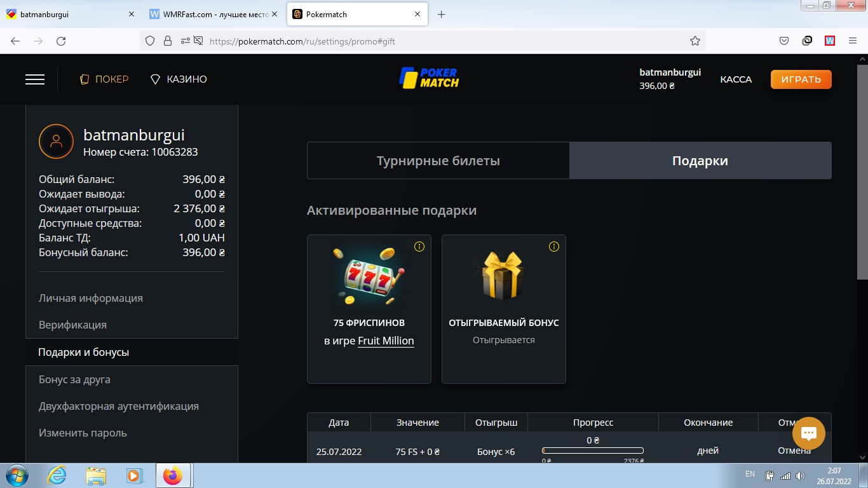Click the ИГРАТЬ button
This screenshot has height=488, width=868.
coord(801,79)
